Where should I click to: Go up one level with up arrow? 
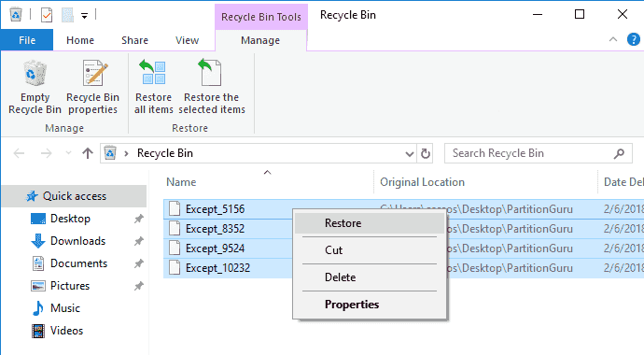(87, 153)
